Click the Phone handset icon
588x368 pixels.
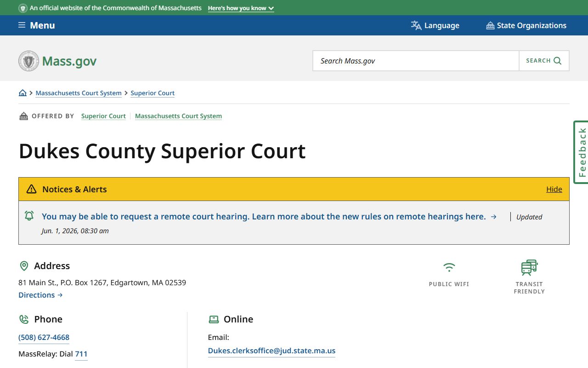tap(24, 319)
